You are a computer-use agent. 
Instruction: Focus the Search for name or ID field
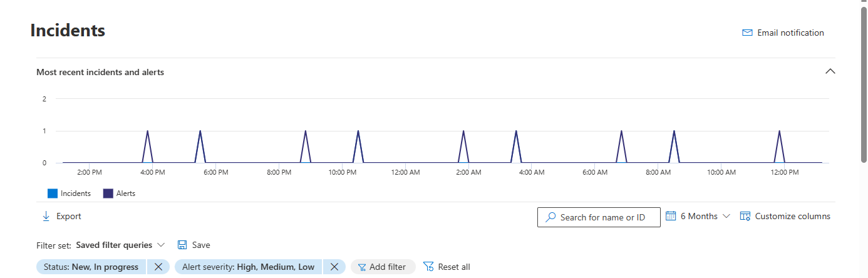pos(599,217)
